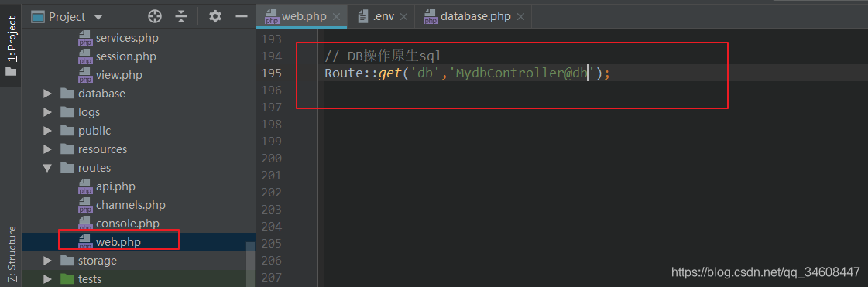Image resolution: width=868 pixels, height=287 pixels.
Task: Expand the logs folder arrow
Action: tap(47, 112)
